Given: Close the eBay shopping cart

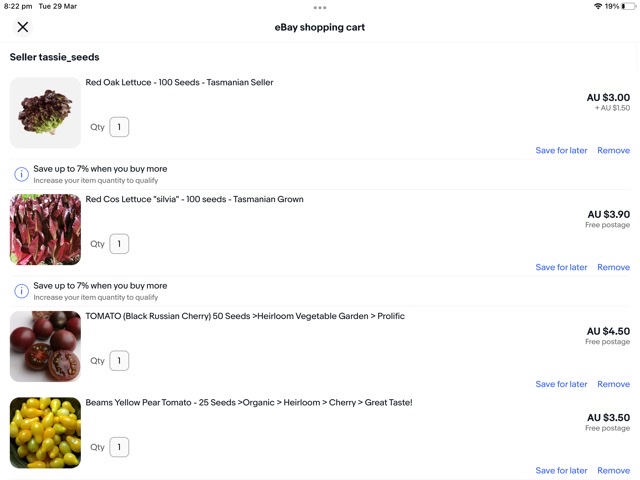Looking at the screenshot, I should point(23,27).
